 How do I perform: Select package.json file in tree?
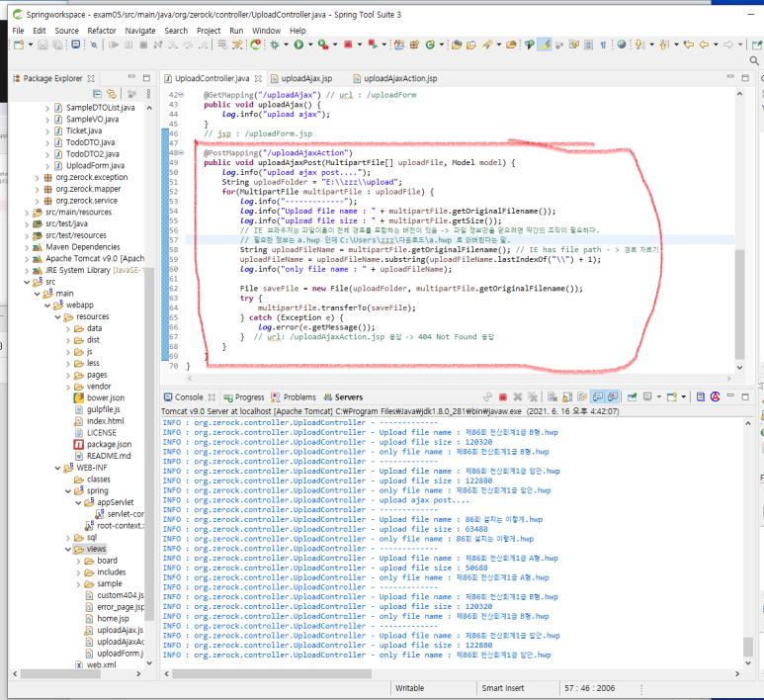point(109,445)
